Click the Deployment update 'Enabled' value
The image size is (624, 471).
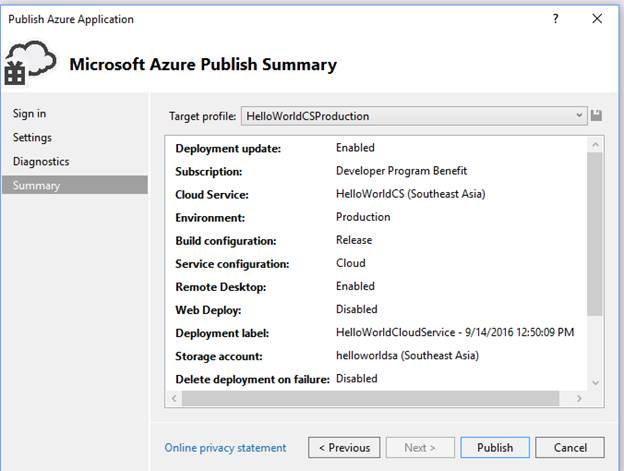pos(355,148)
